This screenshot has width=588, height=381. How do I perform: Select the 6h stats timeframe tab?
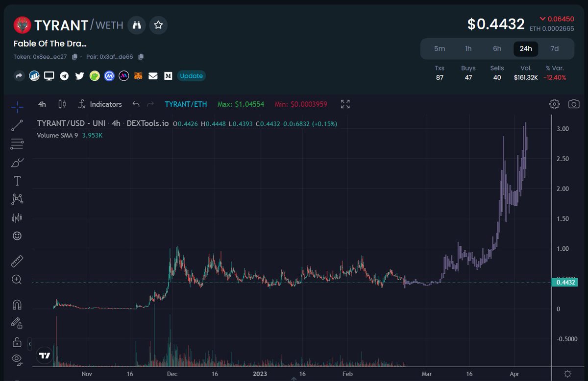(497, 48)
